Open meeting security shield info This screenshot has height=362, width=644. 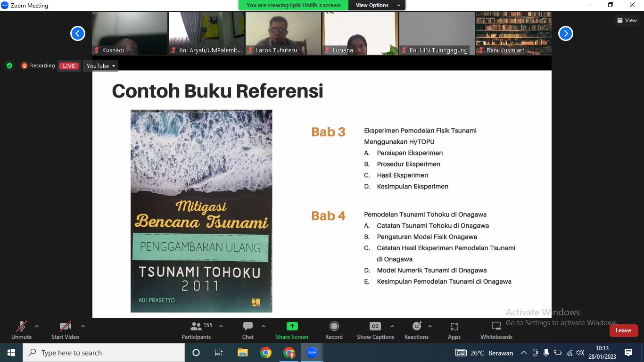pyautogui.click(x=9, y=66)
